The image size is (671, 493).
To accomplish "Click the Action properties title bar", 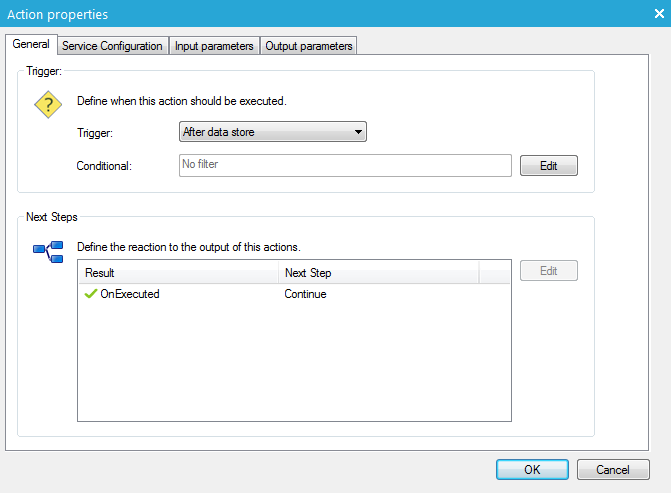I will pos(300,14).
